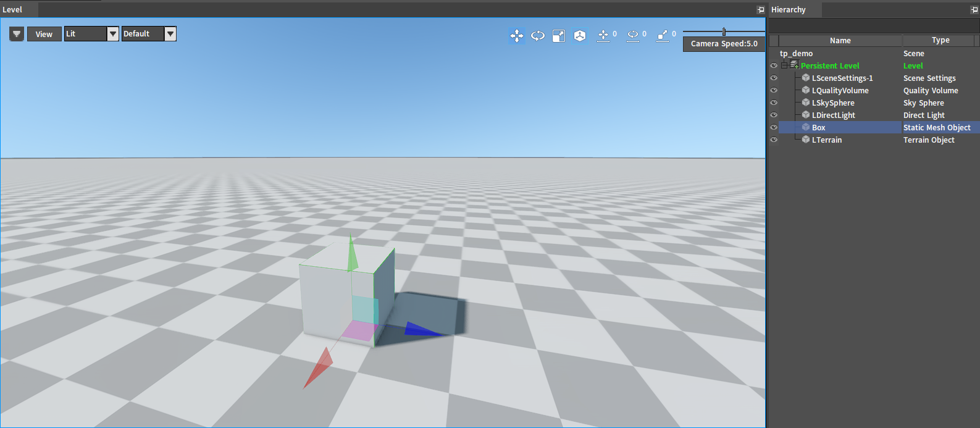Click the pin icon of Level panel
This screenshot has width=980, height=428.
(760, 10)
